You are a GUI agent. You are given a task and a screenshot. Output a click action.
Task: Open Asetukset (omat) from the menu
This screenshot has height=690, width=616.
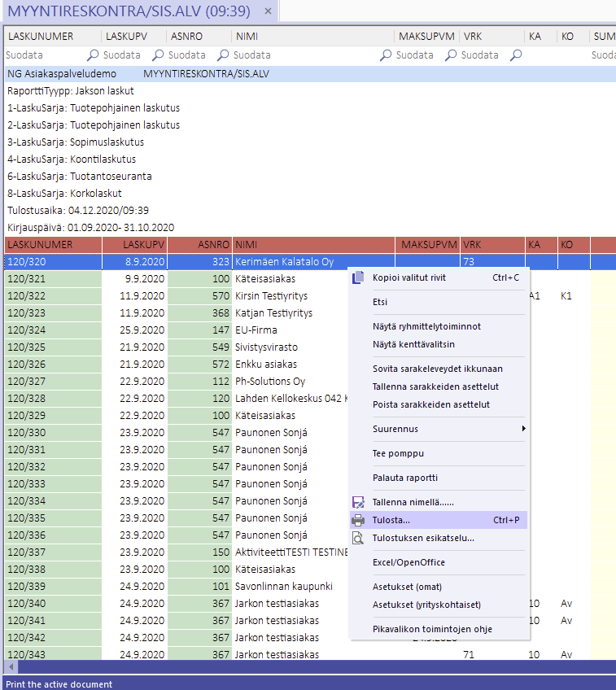coord(407,587)
